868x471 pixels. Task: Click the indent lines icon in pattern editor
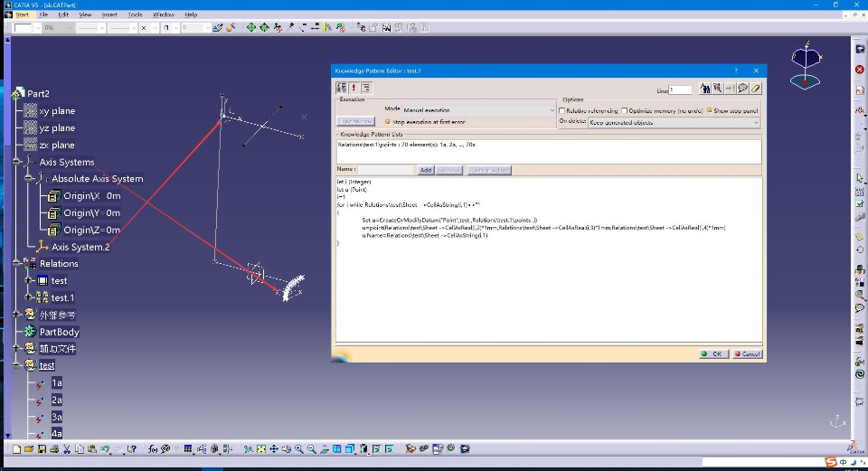point(366,88)
